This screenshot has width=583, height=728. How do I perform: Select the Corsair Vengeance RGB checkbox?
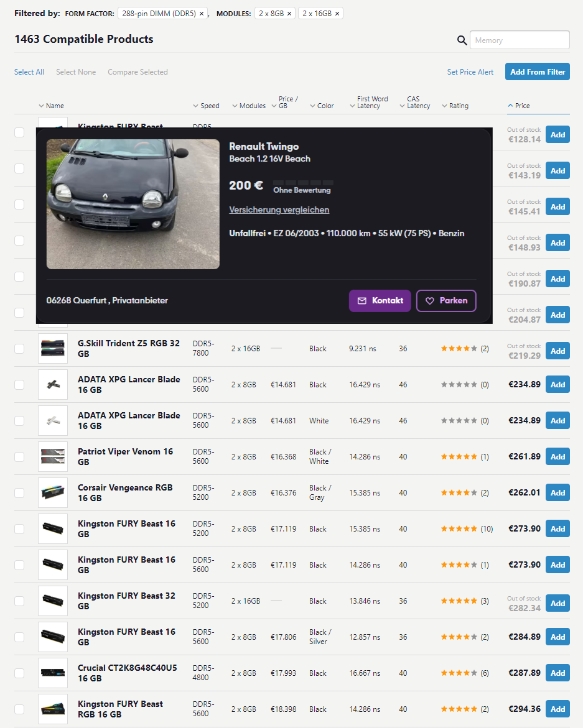pos(19,492)
